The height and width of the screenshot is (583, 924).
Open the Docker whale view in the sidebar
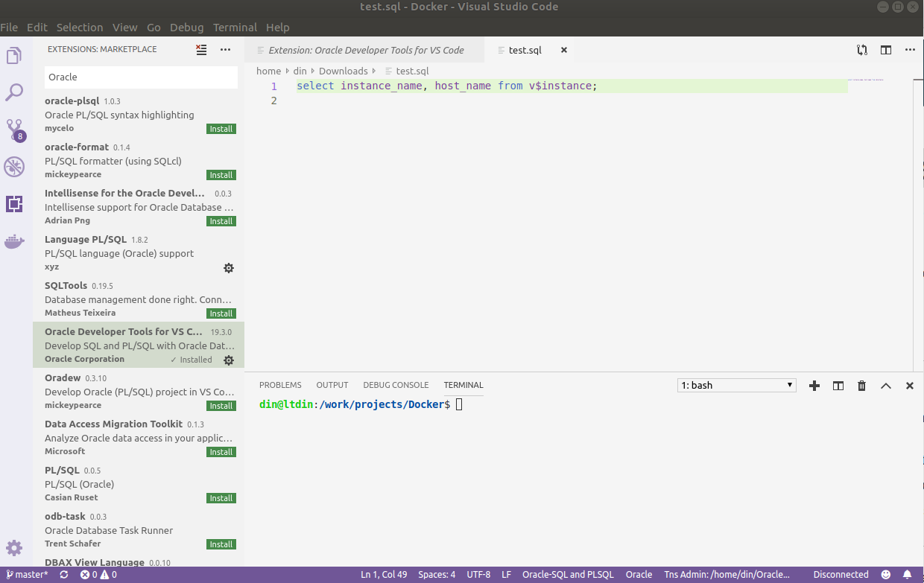[x=15, y=240]
